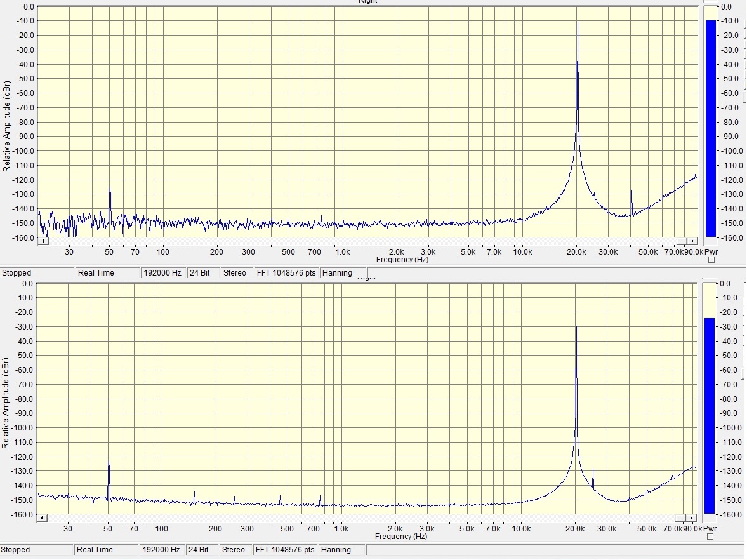Click the "Relative Amplitude (dBr)" label of the bottom plot
747x560 pixels.
(x=6, y=403)
